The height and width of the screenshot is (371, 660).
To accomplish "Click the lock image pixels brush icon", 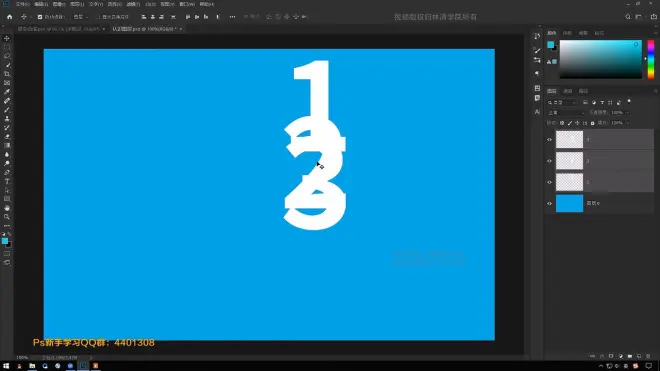I will pos(570,123).
